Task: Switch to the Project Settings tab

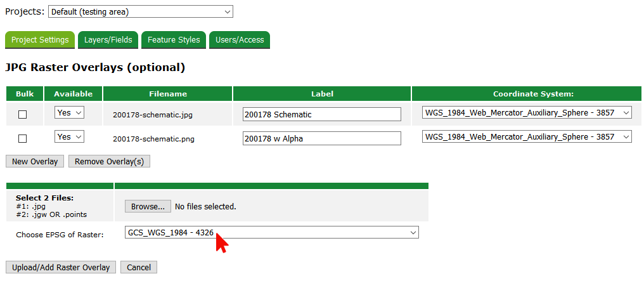Action: [x=40, y=39]
